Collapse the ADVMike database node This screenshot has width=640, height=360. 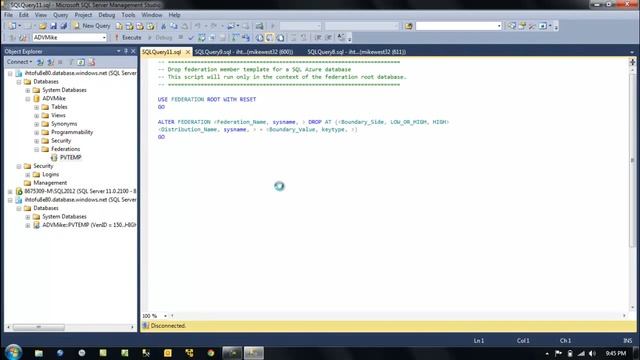coord(28,99)
